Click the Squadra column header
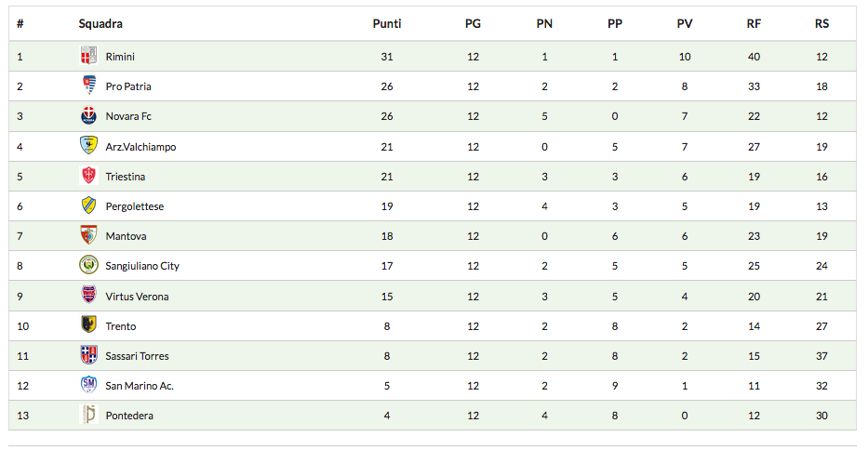Viewport: 868px width, 450px height. coord(100,23)
